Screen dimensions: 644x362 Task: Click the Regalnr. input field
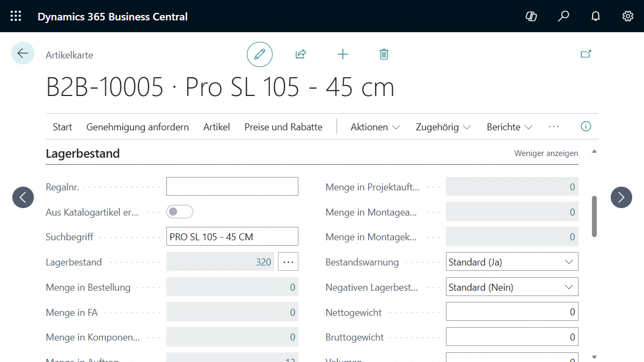(x=232, y=187)
